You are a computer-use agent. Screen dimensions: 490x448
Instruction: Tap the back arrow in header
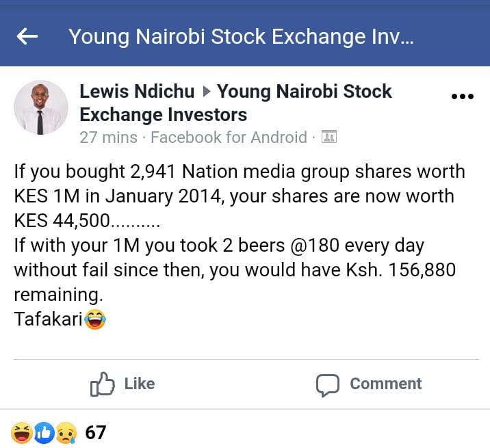point(27,37)
